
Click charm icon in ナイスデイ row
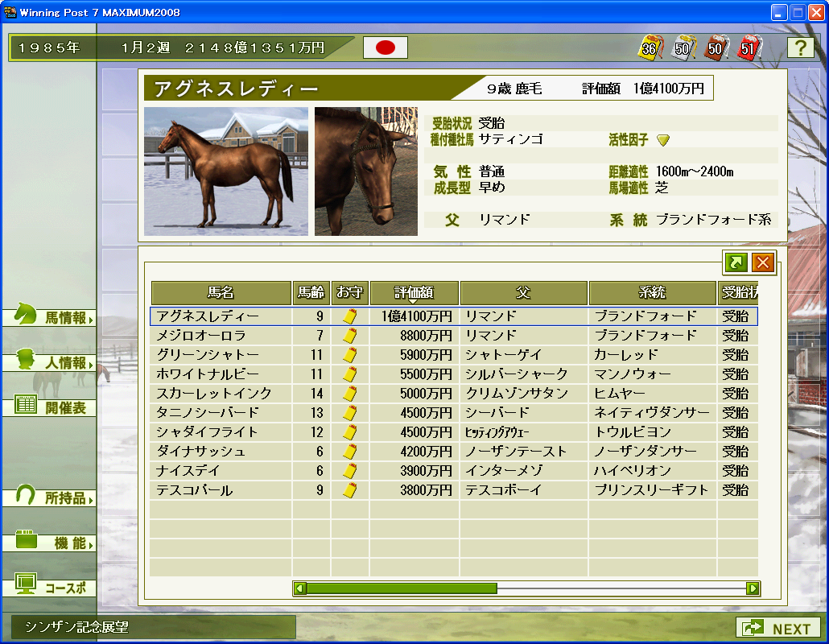[349, 471]
